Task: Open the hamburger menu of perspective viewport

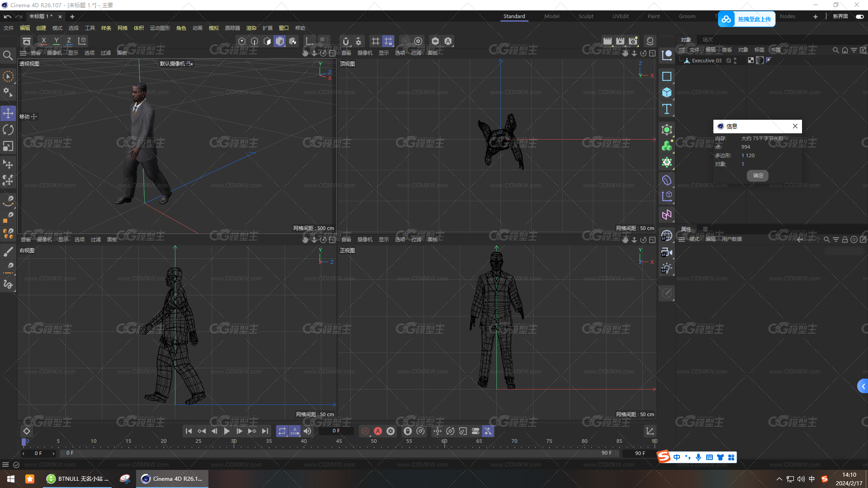Action: (23, 53)
